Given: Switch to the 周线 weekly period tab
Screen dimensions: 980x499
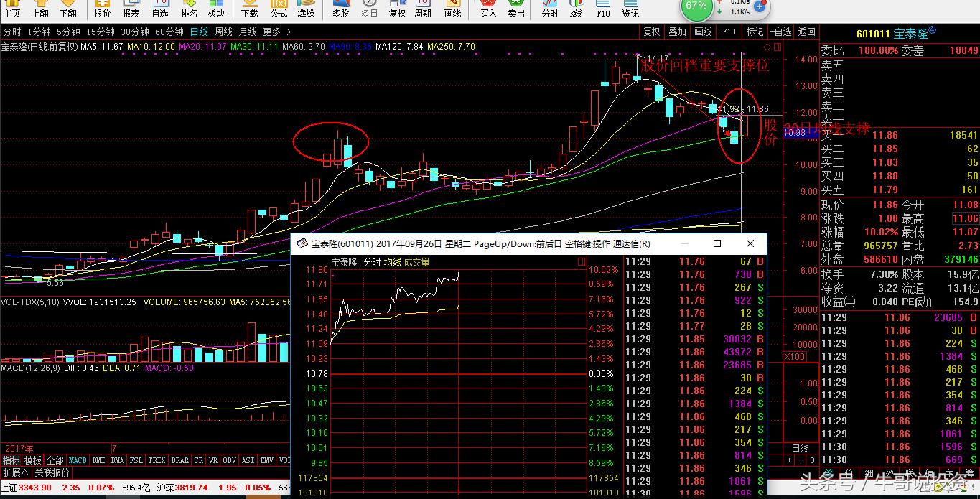Looking at the screenshot, I should [224, 32].
